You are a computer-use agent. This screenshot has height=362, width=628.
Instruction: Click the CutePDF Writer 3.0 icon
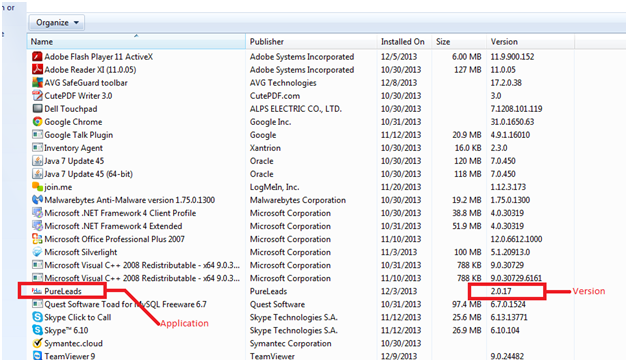(37, 96)
